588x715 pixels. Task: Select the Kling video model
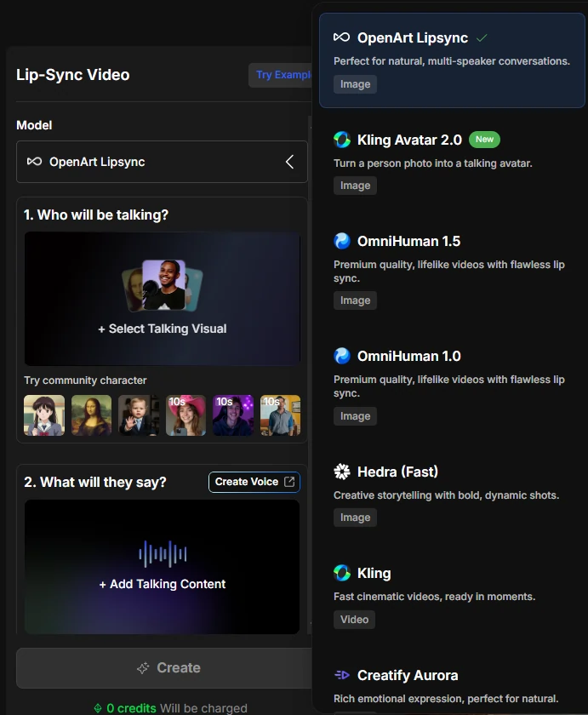coord(452,596)
